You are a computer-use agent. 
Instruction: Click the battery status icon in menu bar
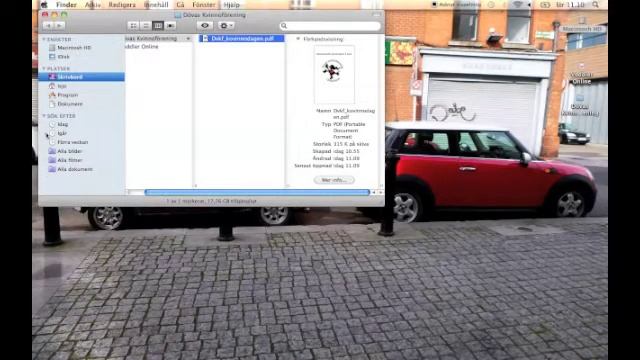(545, 4)
